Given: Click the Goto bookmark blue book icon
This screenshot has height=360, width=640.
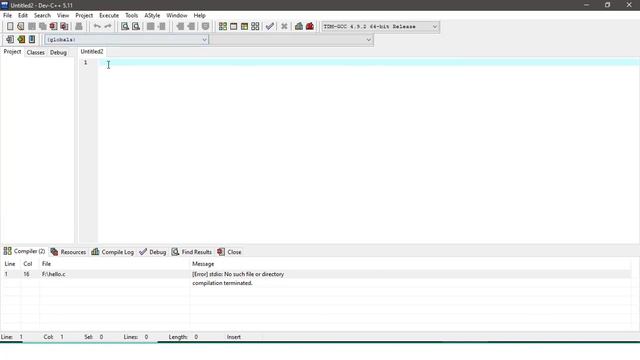Looking at the screenshot, I should pos(32,40).
